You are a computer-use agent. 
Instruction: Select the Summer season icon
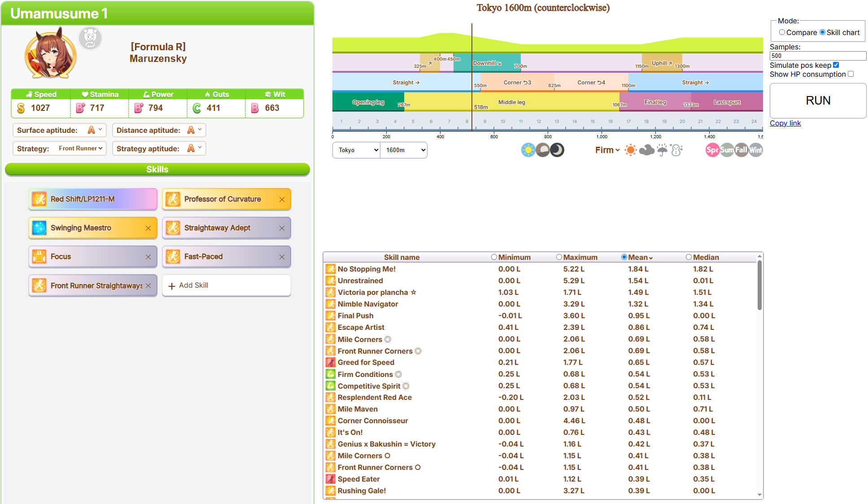pyautogui.click(x=727, y=150)
